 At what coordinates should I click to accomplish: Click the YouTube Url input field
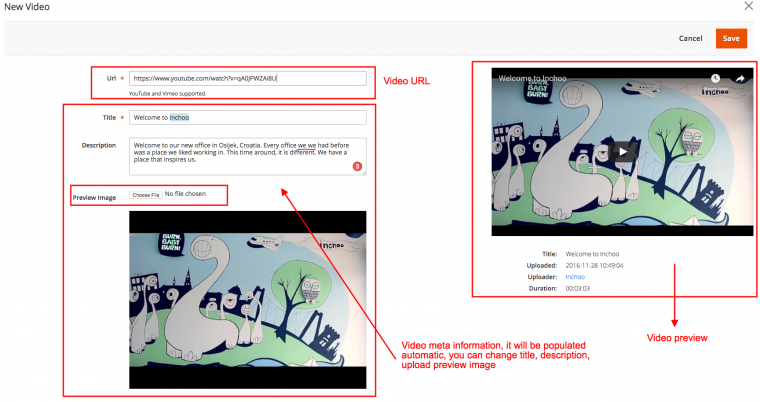pyautogui.click(x=247, y=76)
